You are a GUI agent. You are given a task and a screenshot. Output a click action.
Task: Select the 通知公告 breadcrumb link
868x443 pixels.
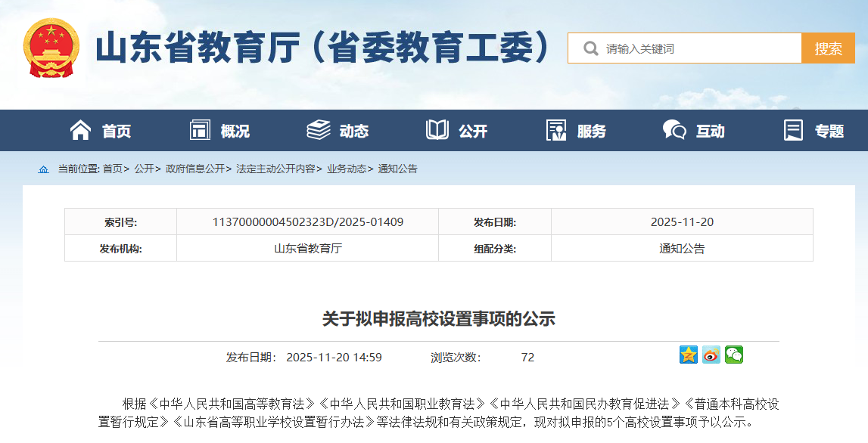pos(398,169)
